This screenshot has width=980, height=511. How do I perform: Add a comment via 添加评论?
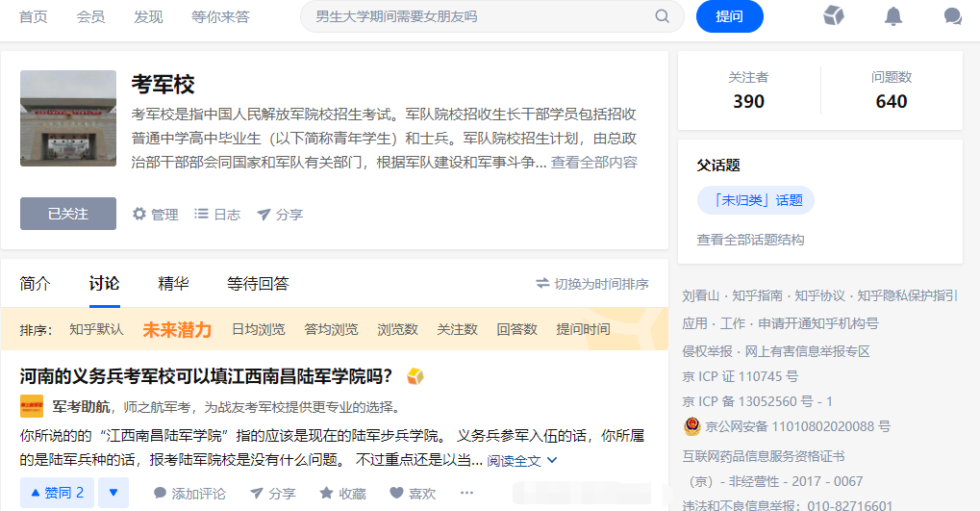pyautogui.click(x=189, y=494)
